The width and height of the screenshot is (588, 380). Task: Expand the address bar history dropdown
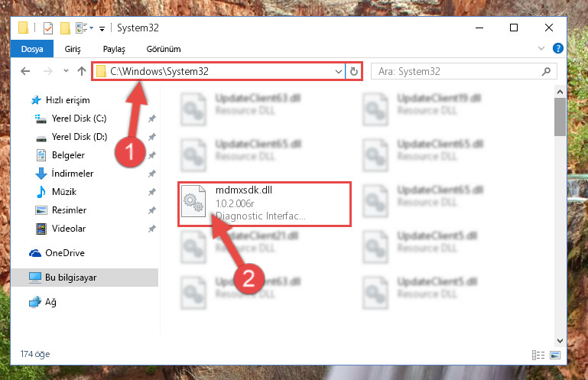[x=338, y=71]
